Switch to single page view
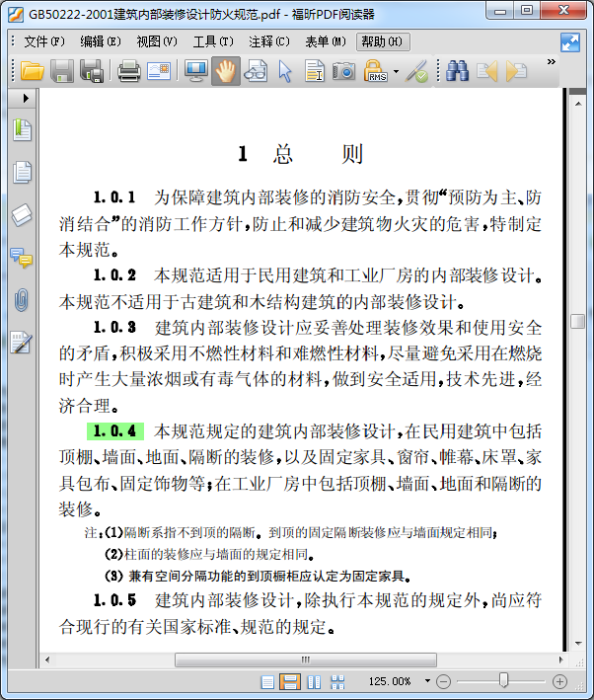Screen dimensions: 594x700 coord(267,682)
